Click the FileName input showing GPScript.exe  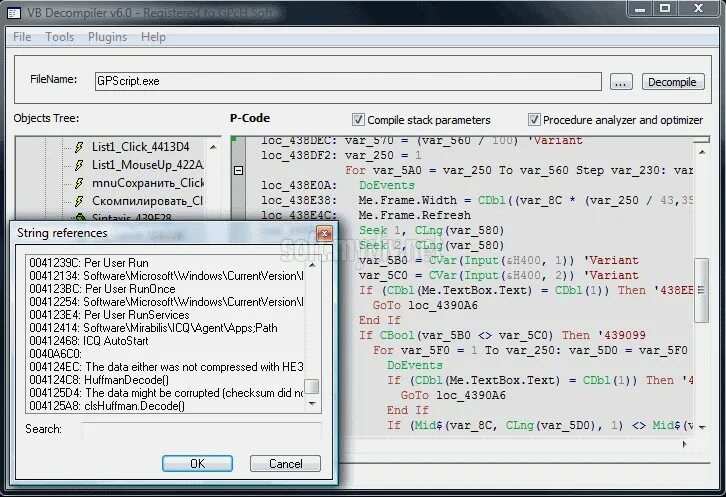(x=348, y=82)
